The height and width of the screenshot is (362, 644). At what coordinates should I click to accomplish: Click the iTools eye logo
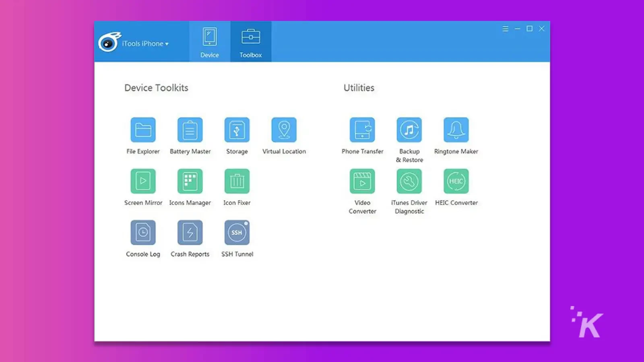[109, 42]
